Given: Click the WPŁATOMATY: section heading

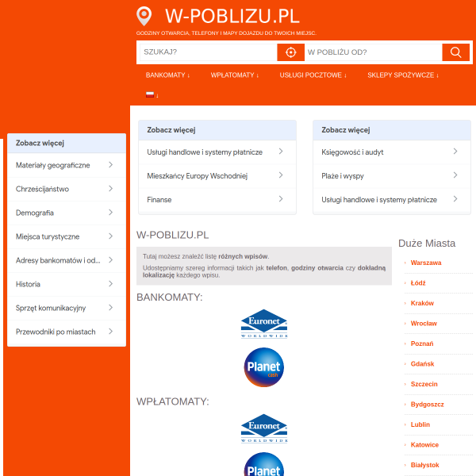Looking at the screenshot, I should tap(173, 401).
